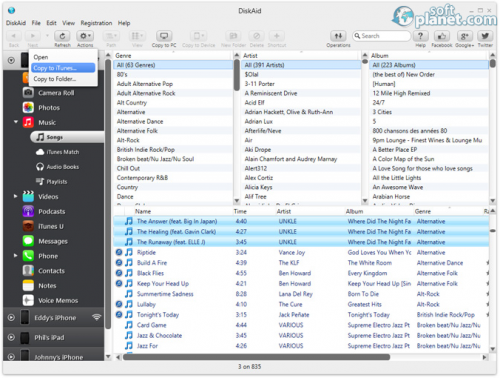Select Phone in the sidebar
Viewport: 500px width, 378px height.
click(x=48, y=256)
